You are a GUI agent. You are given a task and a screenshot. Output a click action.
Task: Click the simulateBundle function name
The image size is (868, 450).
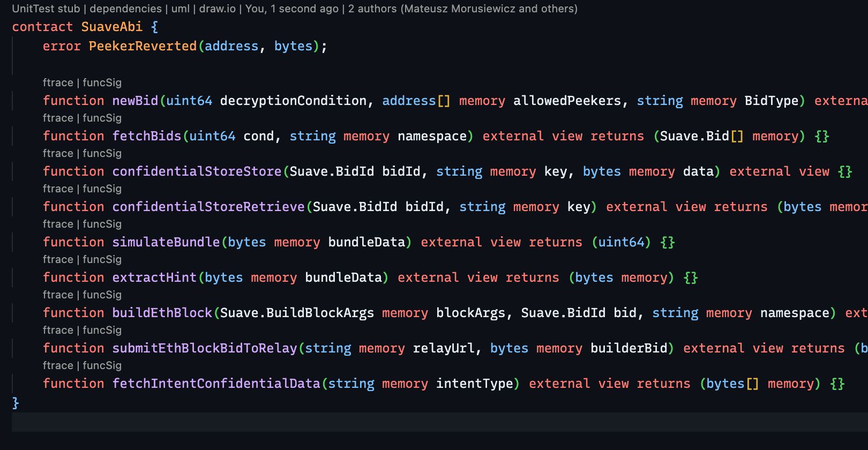[166, 242]
